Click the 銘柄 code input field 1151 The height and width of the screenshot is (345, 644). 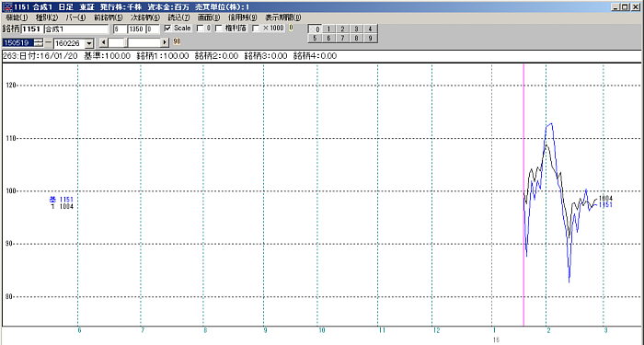point(32,29)
